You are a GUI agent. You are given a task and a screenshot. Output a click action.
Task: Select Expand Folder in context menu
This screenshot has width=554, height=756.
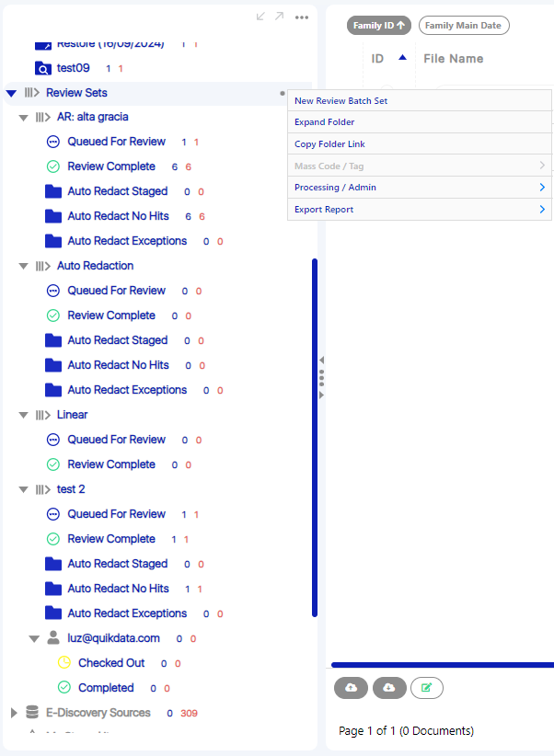click(x=420, y=122)
